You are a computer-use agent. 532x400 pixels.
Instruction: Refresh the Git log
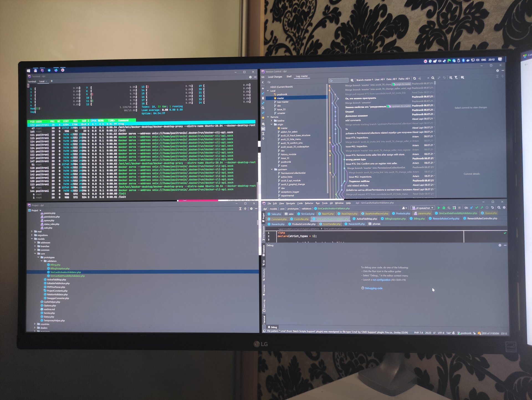[415, 79]
